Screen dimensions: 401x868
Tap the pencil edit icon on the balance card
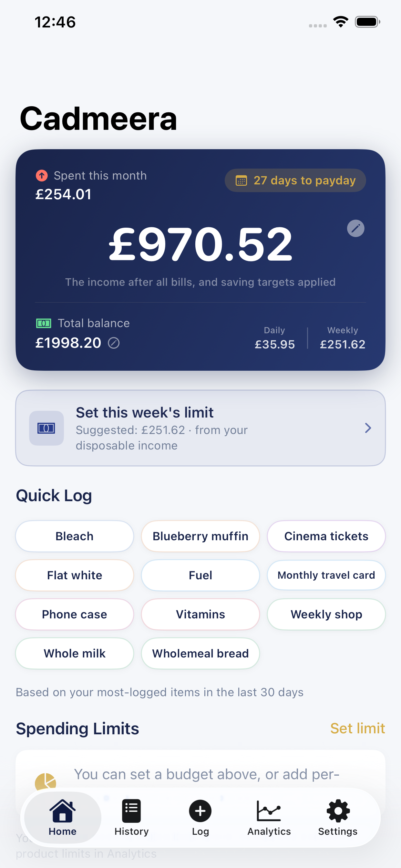coord(355,228)
